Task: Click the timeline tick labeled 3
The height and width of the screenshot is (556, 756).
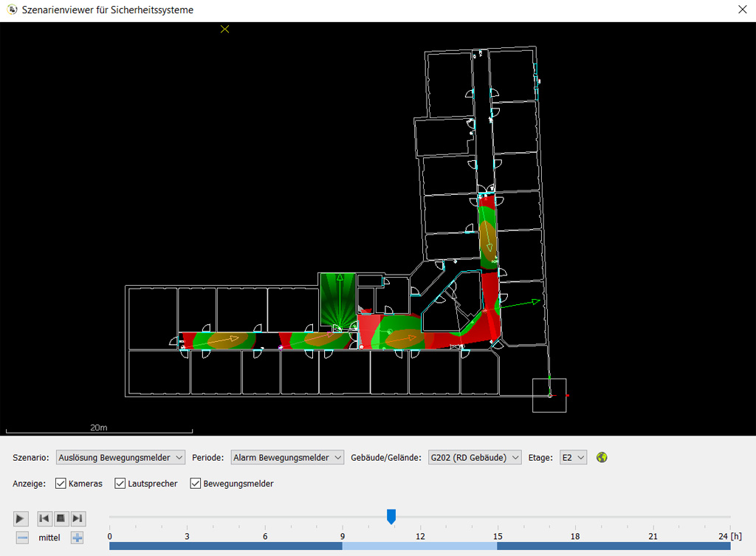Action: [187, 536]
